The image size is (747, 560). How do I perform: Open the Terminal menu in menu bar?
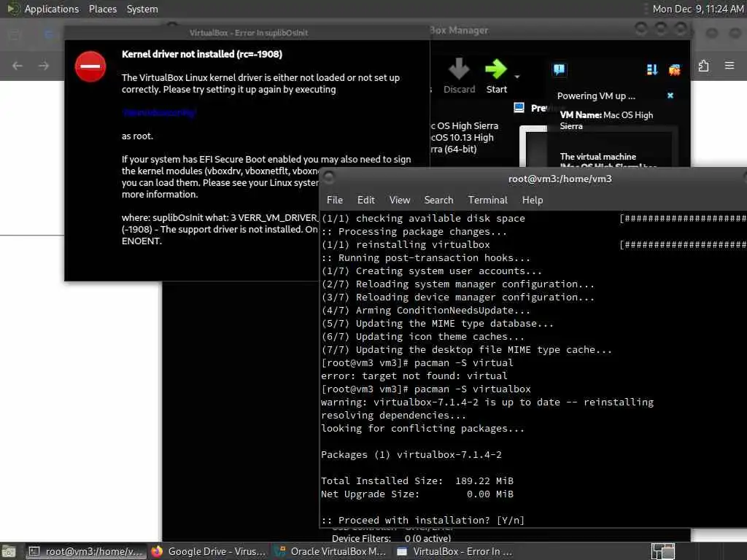487,200
